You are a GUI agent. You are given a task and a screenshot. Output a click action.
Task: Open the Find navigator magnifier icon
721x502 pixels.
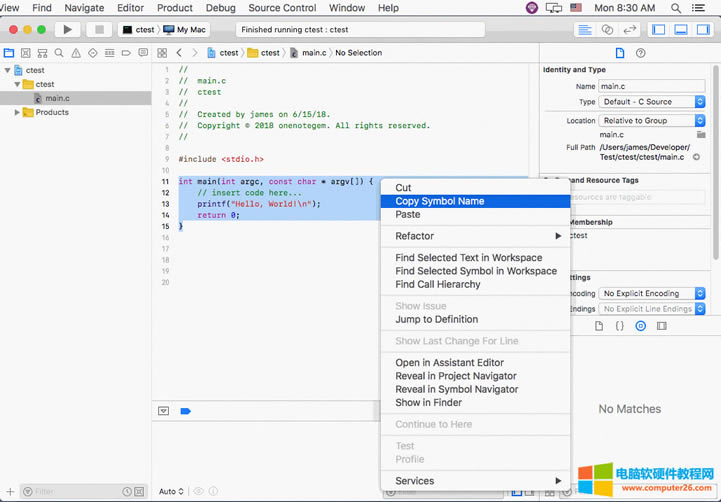coord(59,53)
